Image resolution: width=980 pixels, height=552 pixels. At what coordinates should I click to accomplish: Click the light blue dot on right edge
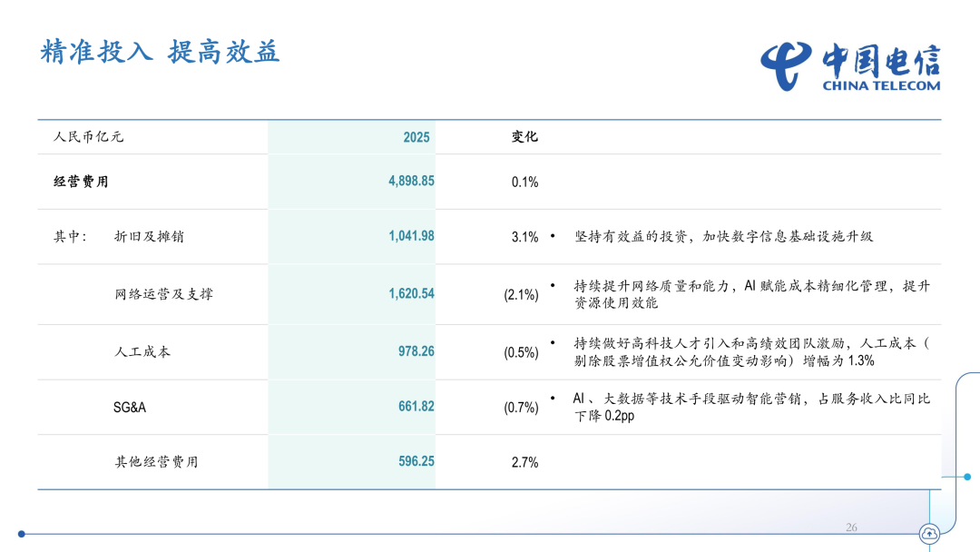pos(968,476)
